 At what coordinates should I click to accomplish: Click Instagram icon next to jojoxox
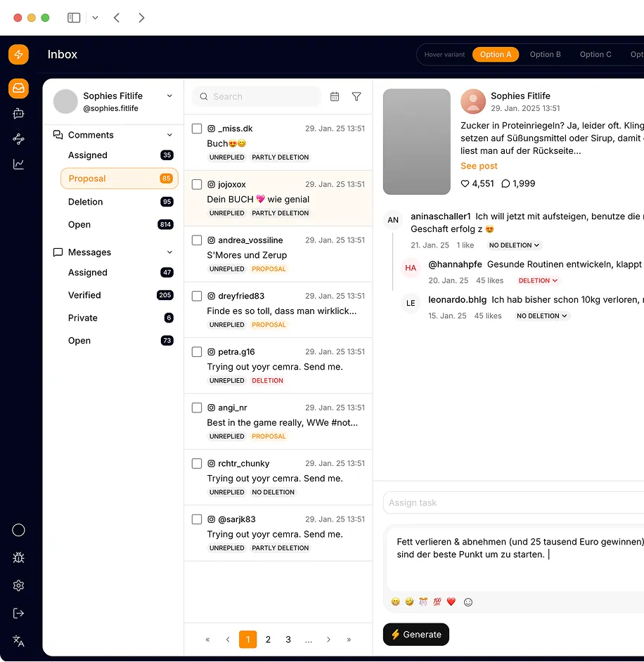point(211,185)
